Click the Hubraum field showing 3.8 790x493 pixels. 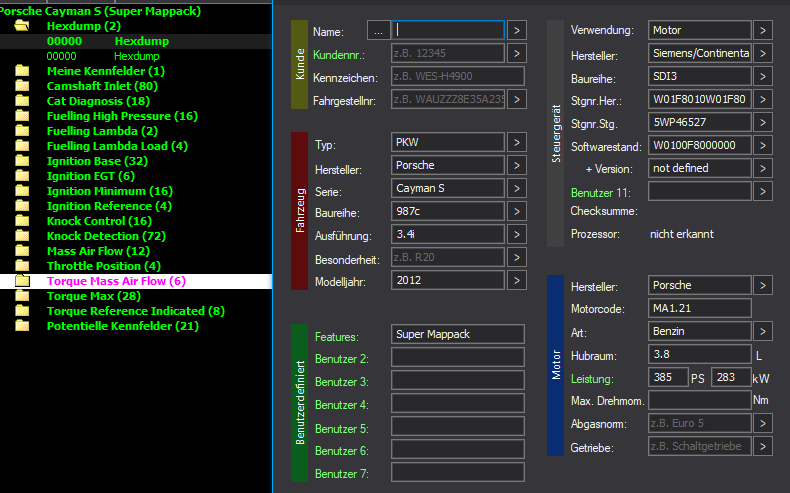pyautogui.click(x=699, y=355)
